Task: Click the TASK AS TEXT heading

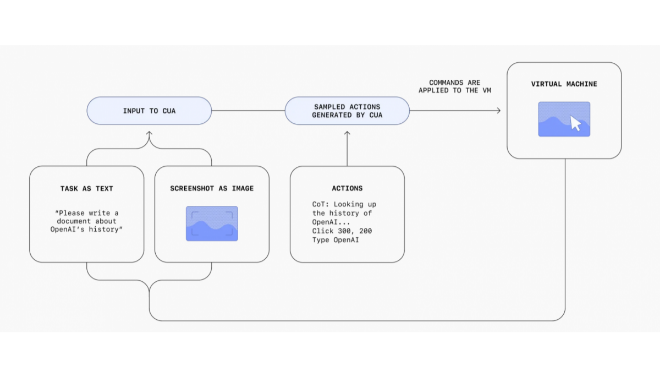Action: [86, 188]
